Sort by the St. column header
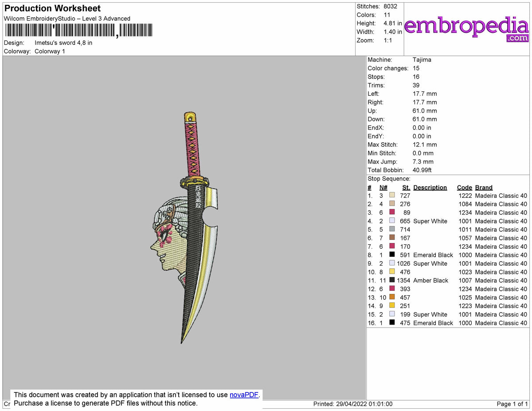This screenshot has width=532, height=411. 406,187
